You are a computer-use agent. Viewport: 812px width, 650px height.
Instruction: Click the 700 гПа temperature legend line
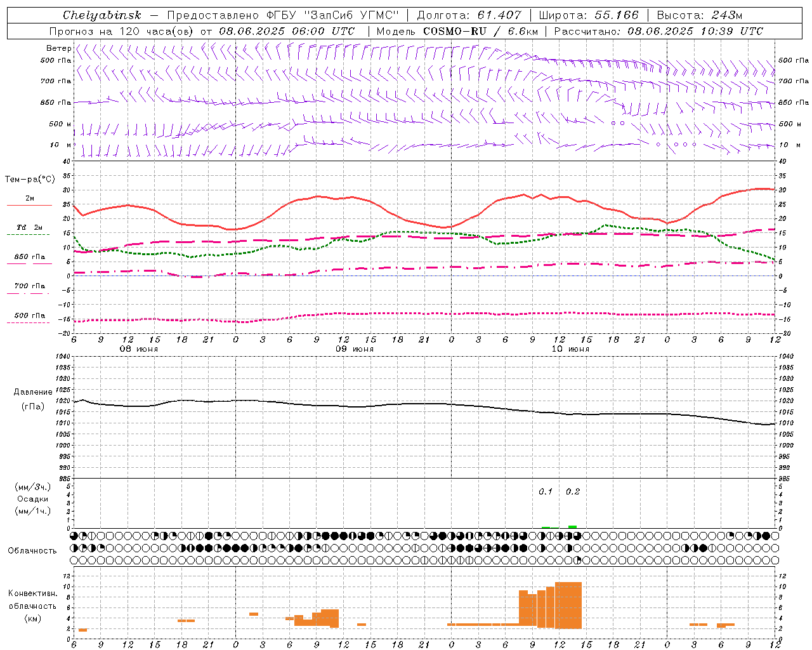[29, 293]
